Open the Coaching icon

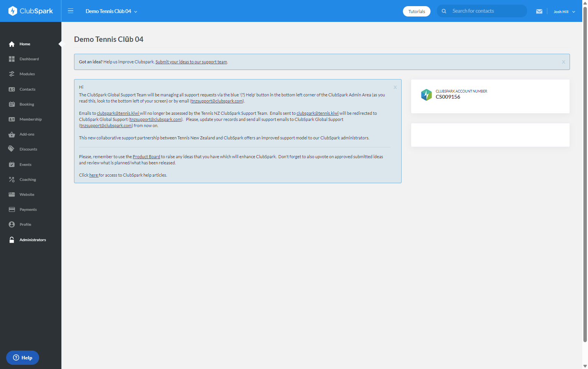(12, 180)
